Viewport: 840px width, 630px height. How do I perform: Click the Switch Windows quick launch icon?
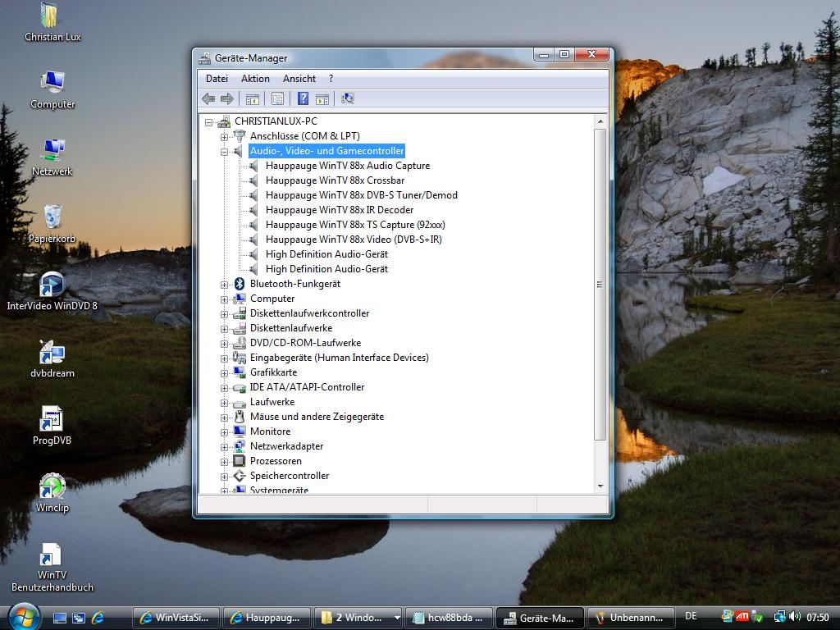click(x=79, y=618)
